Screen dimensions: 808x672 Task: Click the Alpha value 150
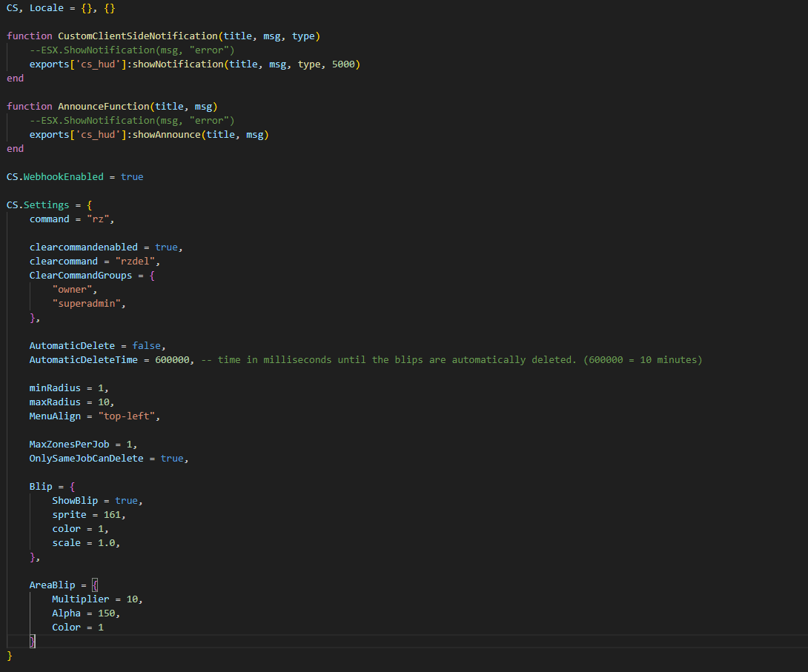106,613
